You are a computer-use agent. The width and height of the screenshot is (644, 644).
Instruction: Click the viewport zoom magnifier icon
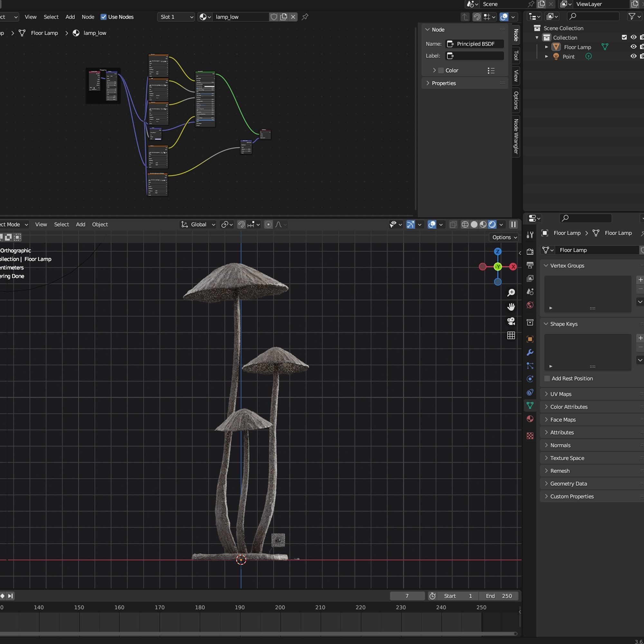pyautogui.click(x=511, y=292)
